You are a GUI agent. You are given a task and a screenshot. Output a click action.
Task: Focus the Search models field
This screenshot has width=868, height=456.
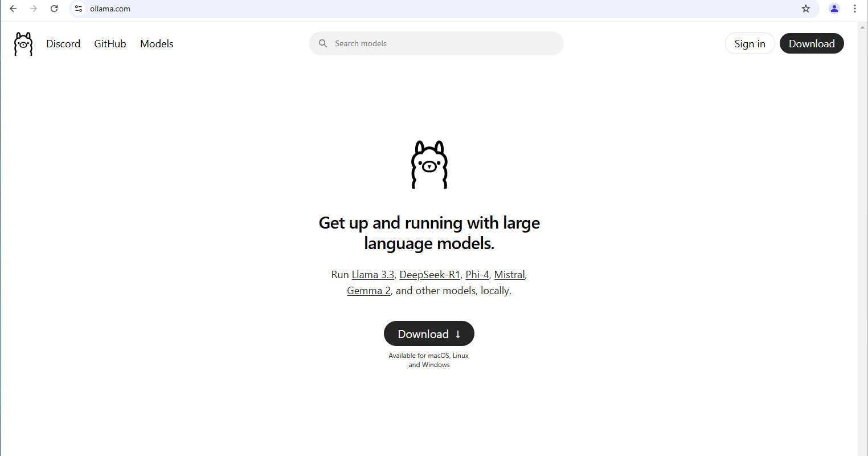(436, 43)
